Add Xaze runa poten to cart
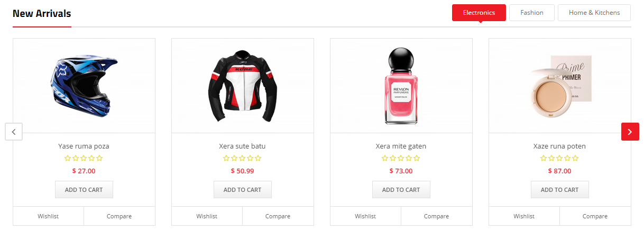644x231 pixels. click(560, 190)
